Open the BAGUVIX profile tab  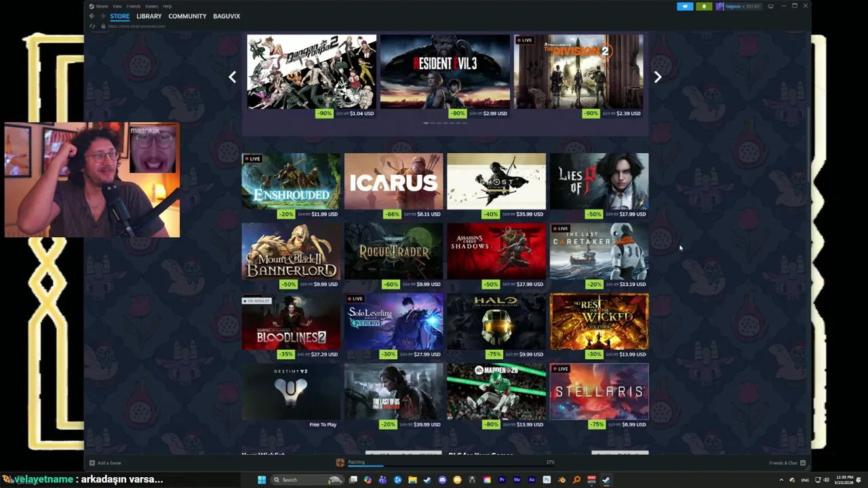[226, 16]
